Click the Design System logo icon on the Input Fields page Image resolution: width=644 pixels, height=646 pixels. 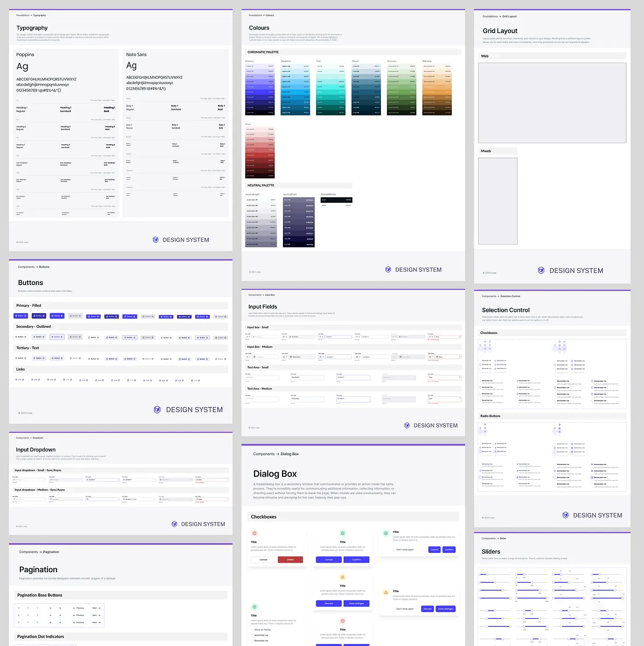point(407,425)
